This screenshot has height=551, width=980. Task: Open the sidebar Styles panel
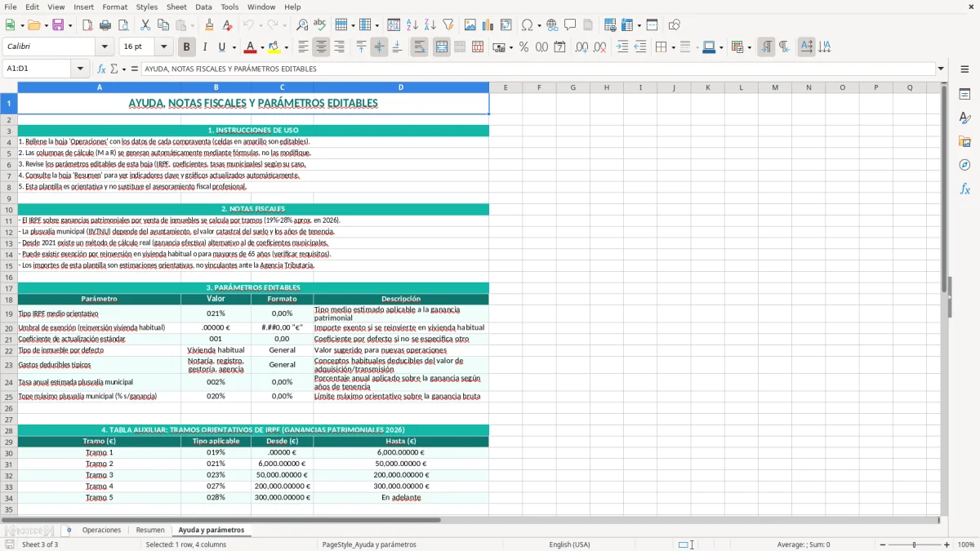pyautogui.click(x=964, y=118)
